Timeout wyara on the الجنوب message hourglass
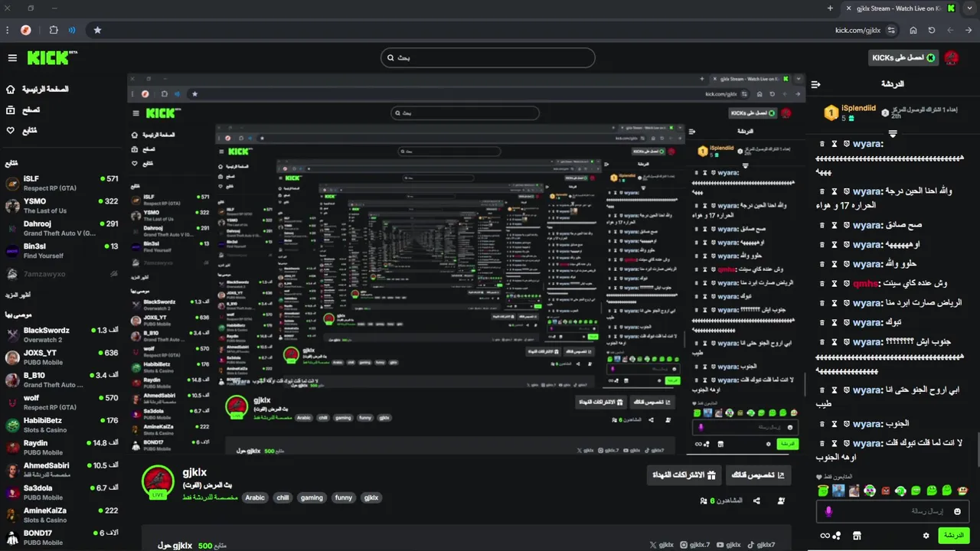 click(834, 423)
